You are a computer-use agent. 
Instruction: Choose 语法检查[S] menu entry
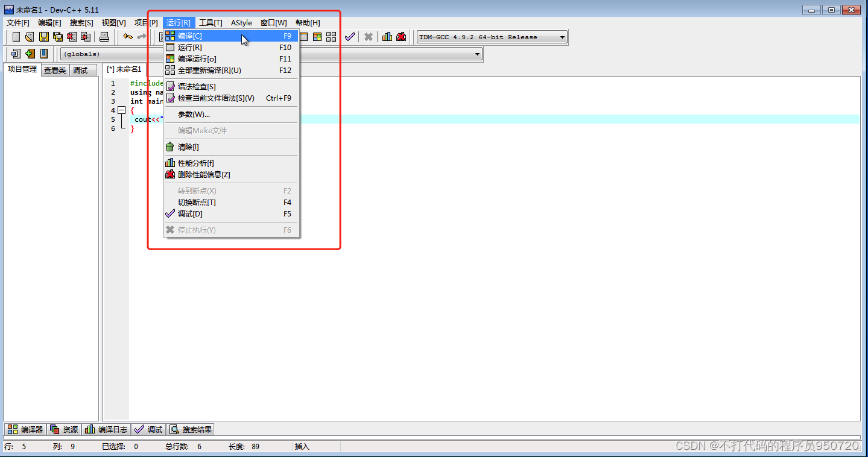[x=232, y=86]
